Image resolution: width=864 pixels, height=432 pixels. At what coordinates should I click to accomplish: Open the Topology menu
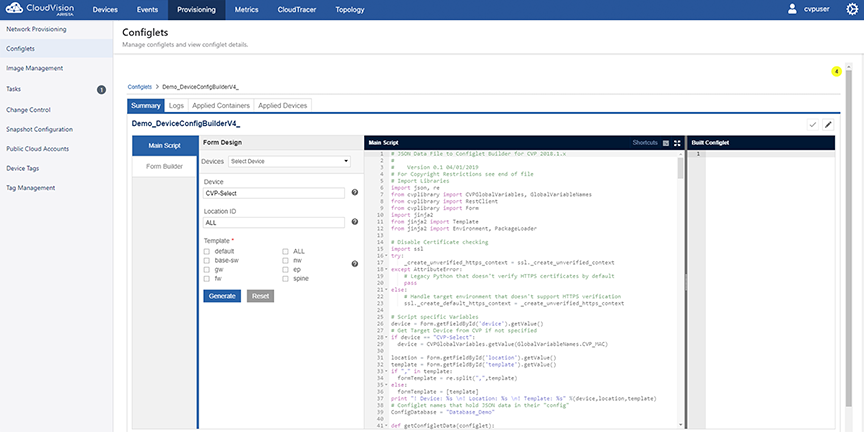coord(350,10)
